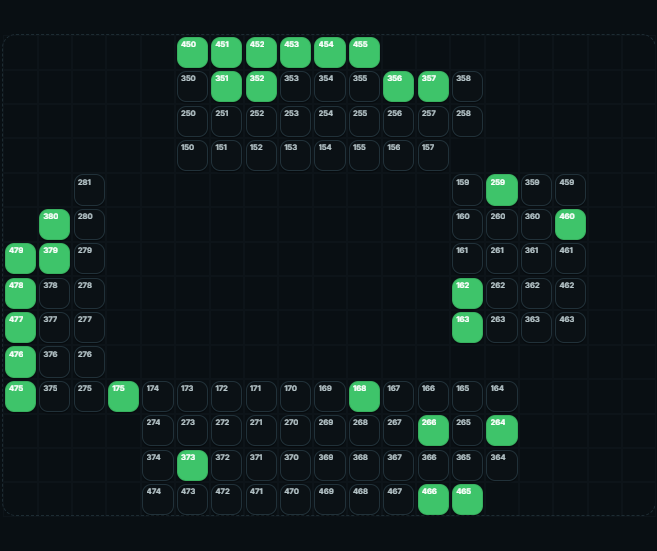Select green seat 478

click(x=20, y=293)
